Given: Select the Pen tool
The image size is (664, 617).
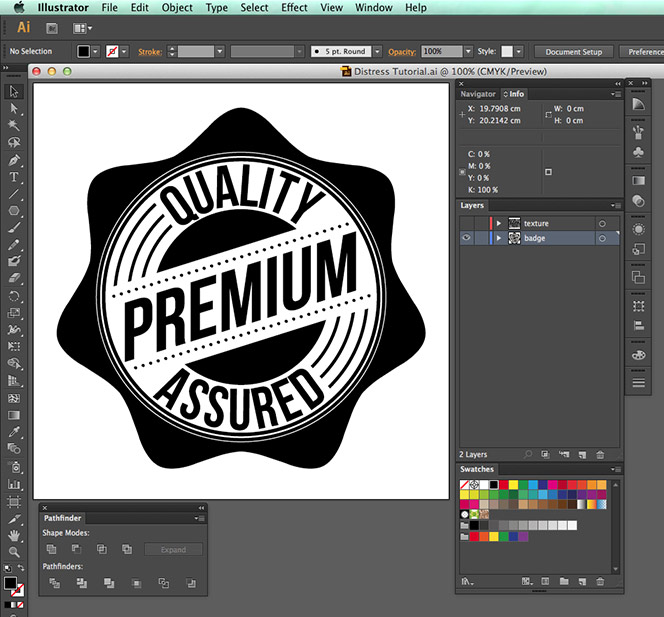Looking at the screenshot, I should tap(14, 160).
